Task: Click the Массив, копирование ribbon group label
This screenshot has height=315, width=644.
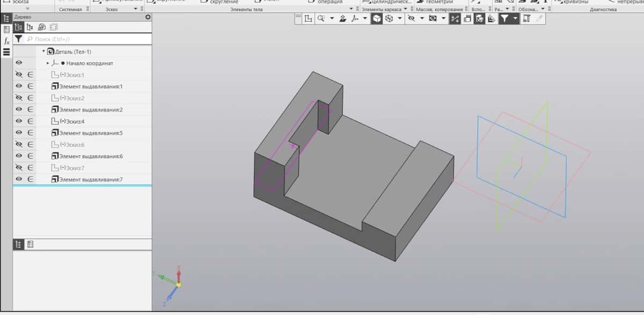Action: (x=438, y=10)
